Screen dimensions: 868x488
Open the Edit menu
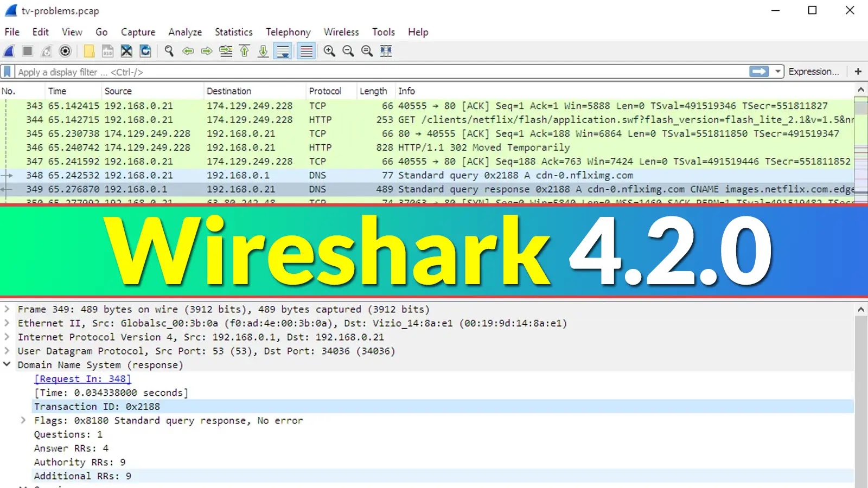coord(41,32)
